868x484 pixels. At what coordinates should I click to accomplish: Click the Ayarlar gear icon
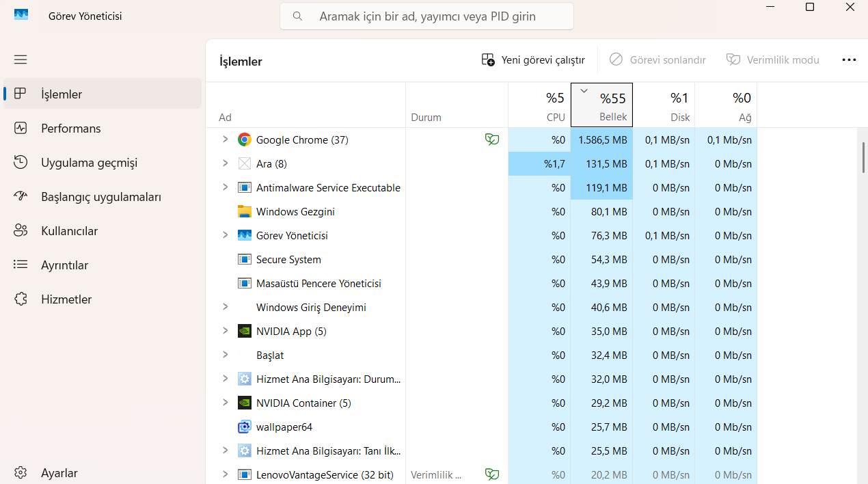[x=21, y=473]
